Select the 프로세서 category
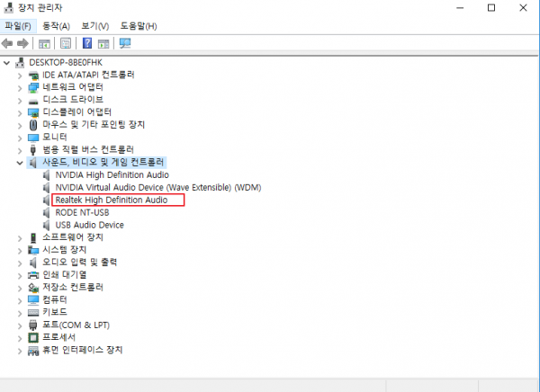Viewport: 540px width, 392px height. (x=58, y=338)
